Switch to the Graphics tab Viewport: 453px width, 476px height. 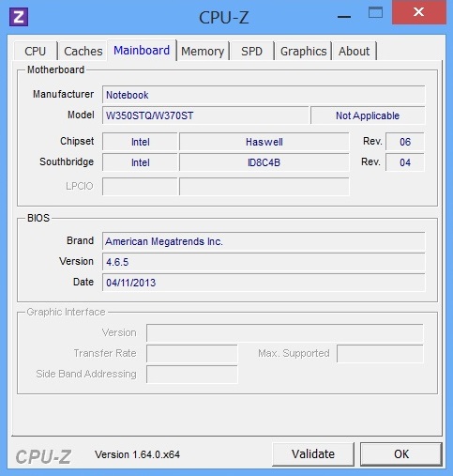click(303, 51)
